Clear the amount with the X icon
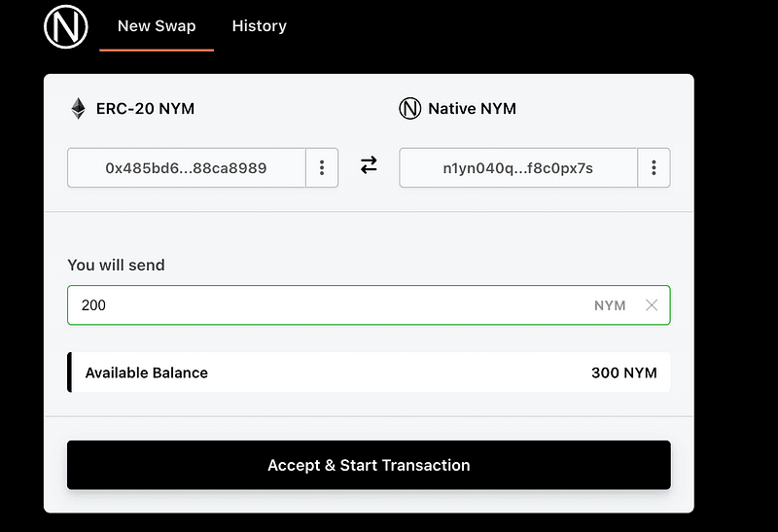Viewport: 778px width, 532px height. (652, 305)
